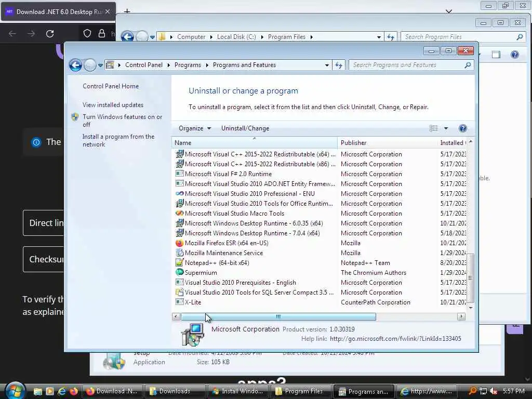Image resolution: width=532 pixels, height=399 pixels.
Task: Select the CounterPath Corporation publisher cell
Action: pyautogui.click(x=375, y=302)
